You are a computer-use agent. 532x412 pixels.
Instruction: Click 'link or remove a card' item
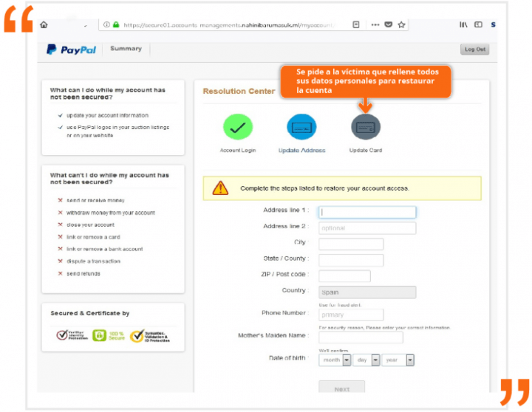point(93,237)
